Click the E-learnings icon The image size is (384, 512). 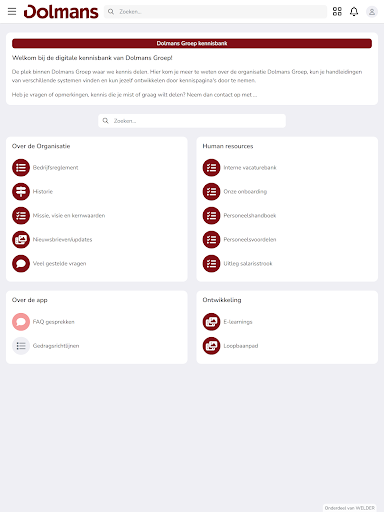coord(211,322)
